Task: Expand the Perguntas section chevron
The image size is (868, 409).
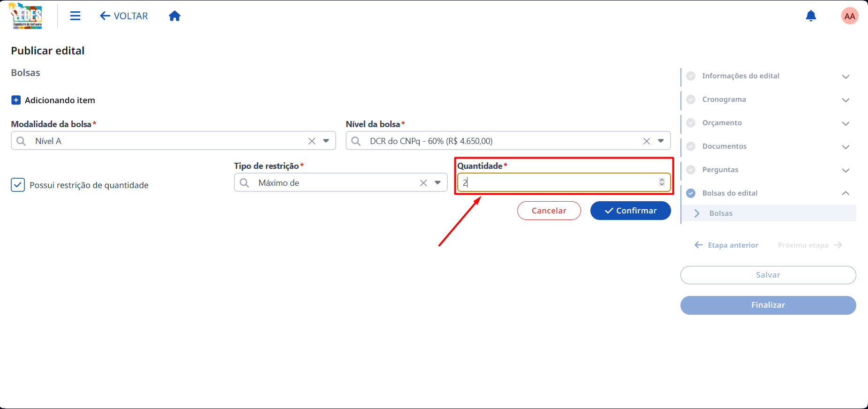Action: (845, 170)
